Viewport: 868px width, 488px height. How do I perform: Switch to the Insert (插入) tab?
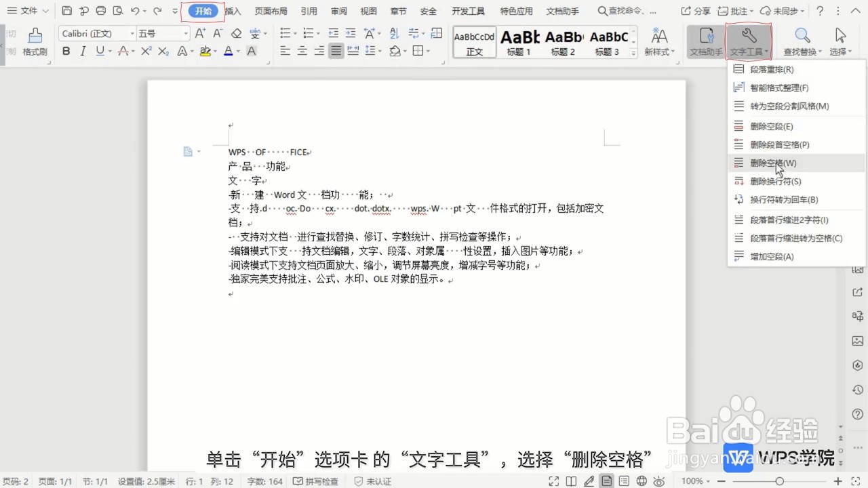(233, 11)
